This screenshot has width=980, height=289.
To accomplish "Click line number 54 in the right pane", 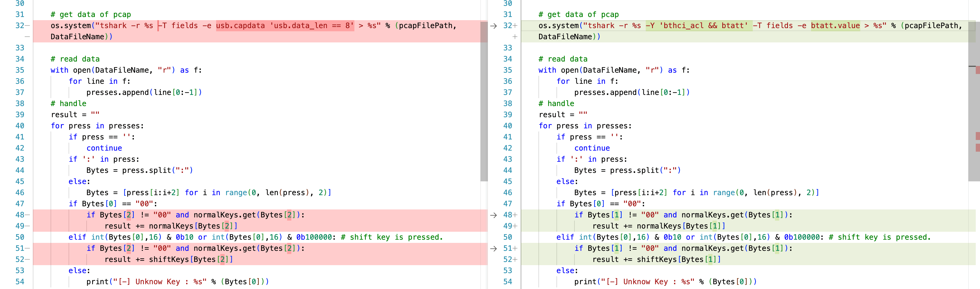I will coord(507,282).
